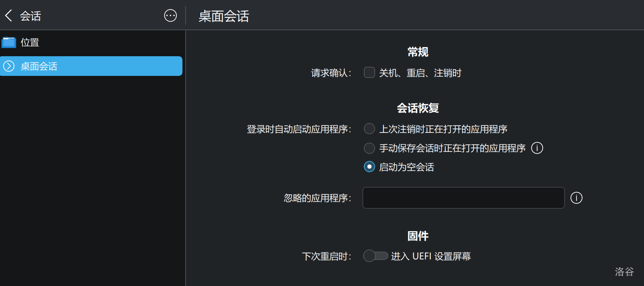Viewport: 644px width, 286px height.
Task: Click the 洛谷 watermark text
Action: point(624,272)
